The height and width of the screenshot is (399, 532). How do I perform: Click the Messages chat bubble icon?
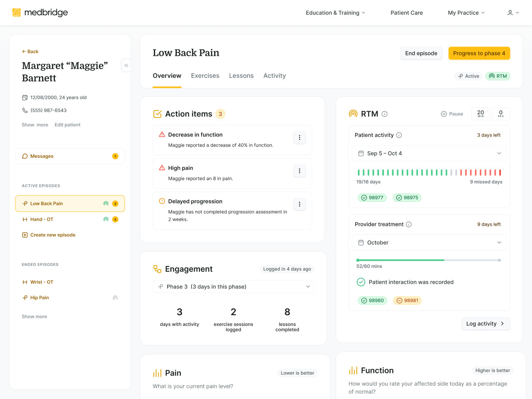[25, 156]
